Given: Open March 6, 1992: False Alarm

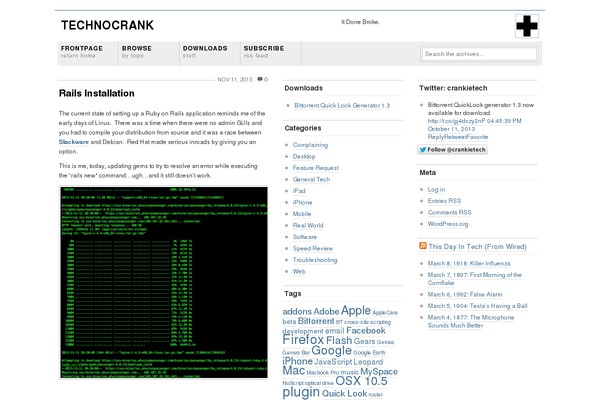Looking at the screenshot, I should tap(465, 294).
